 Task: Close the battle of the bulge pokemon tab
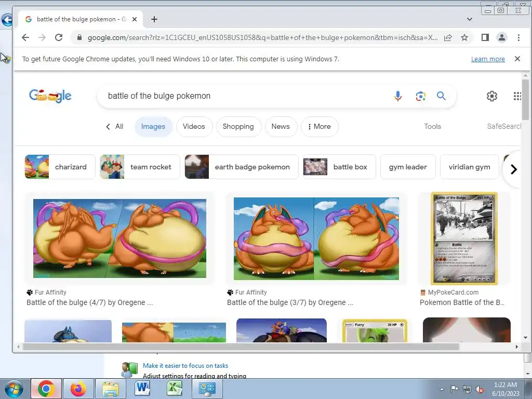point(135,19)
